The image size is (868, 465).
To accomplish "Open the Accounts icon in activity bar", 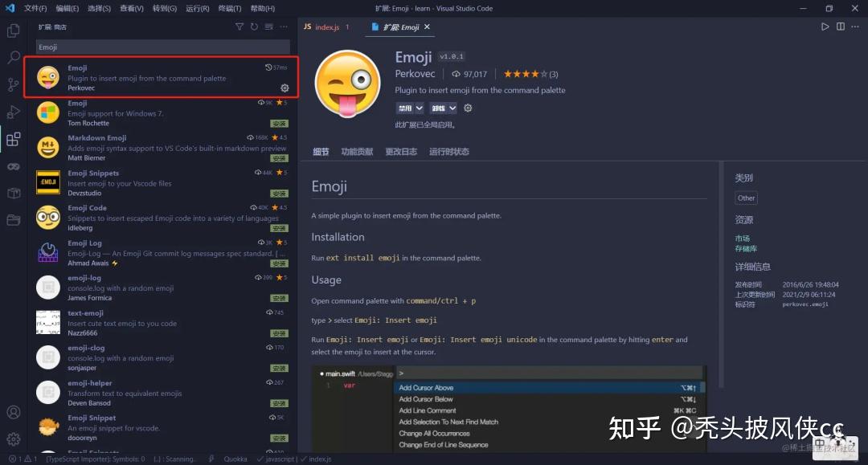I will (14, 413).
